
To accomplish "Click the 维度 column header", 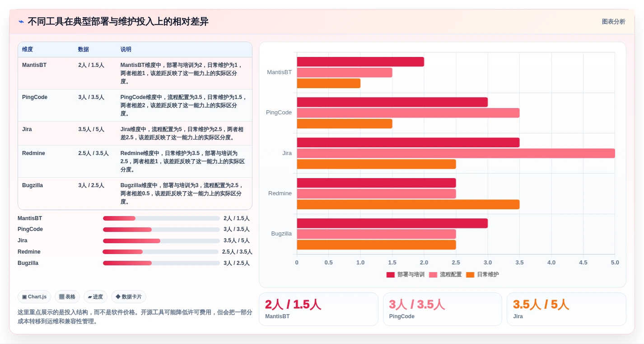I will (28, 49).
